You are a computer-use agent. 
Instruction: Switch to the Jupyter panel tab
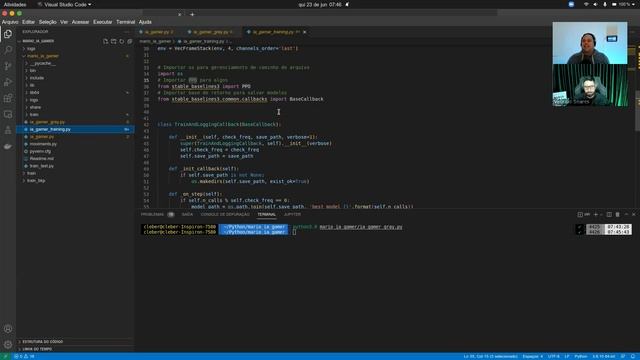(292, 214)
